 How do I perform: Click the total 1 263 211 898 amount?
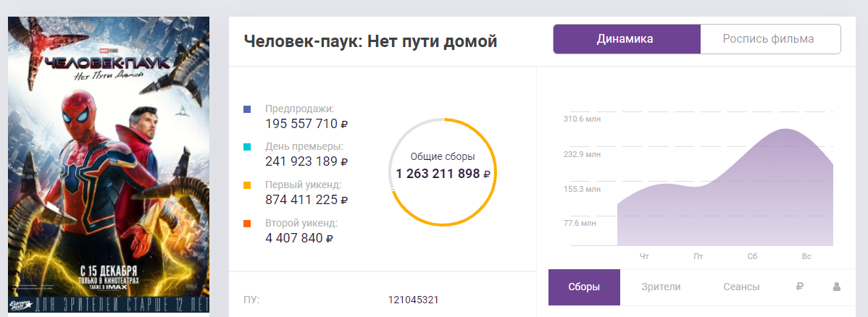(443, 174)
